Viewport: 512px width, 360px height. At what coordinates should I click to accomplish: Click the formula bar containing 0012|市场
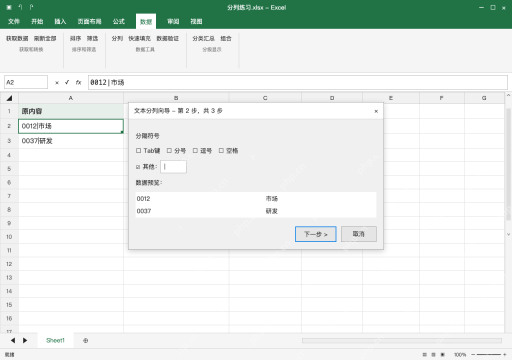coord(298,82)
